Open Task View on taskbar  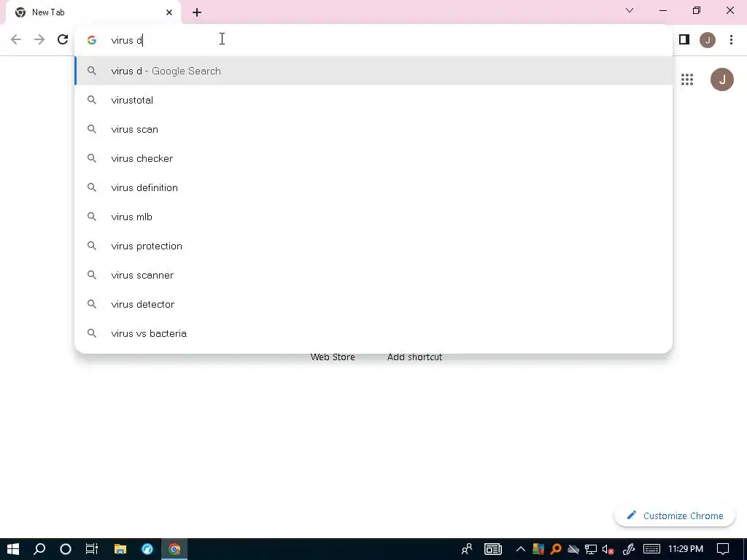click(x=91, y=549)
